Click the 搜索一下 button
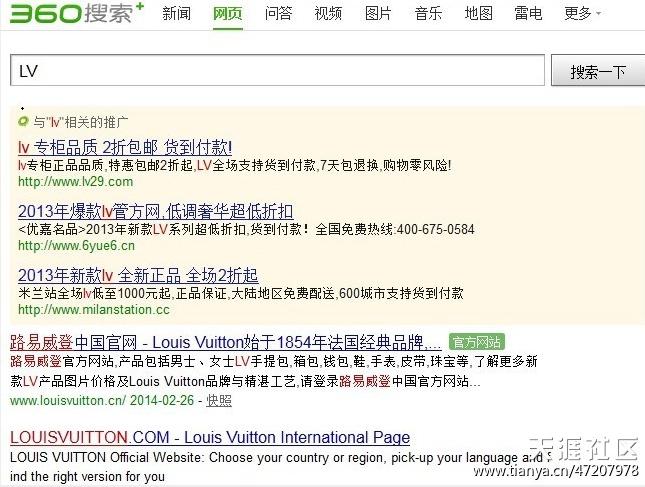Screen dimensions: 645x487 click(x=598, y=72)
